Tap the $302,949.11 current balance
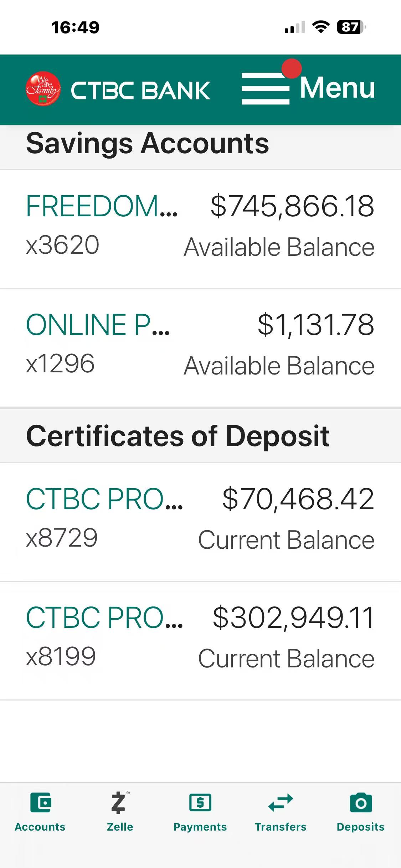 [x=293, y=618]
